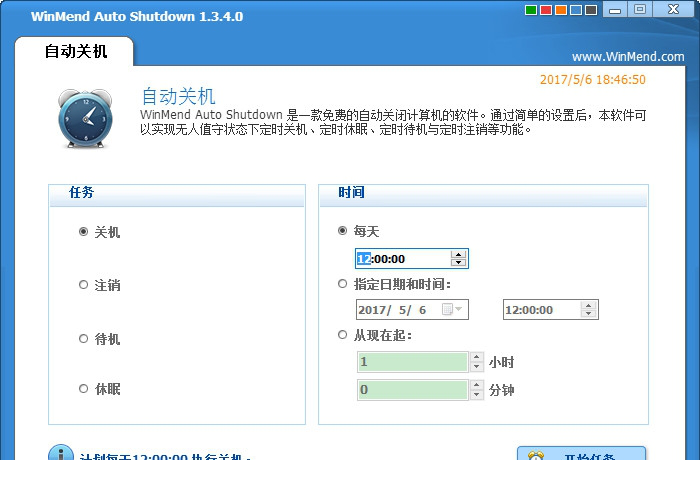700x478 pixels.
Task: Select the orange theme color swatch
Action: pos(561,10)
